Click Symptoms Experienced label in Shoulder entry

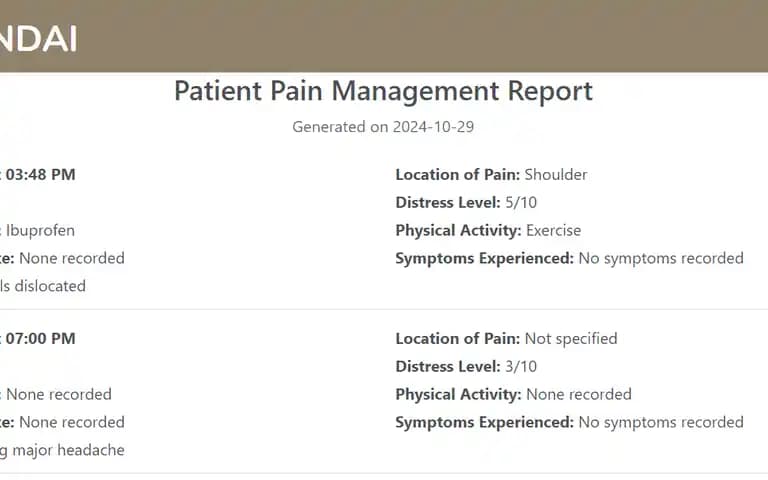pos(484,259)
